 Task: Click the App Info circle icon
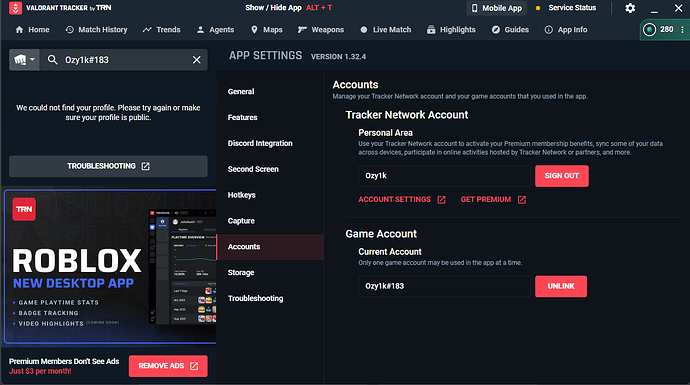549,29
